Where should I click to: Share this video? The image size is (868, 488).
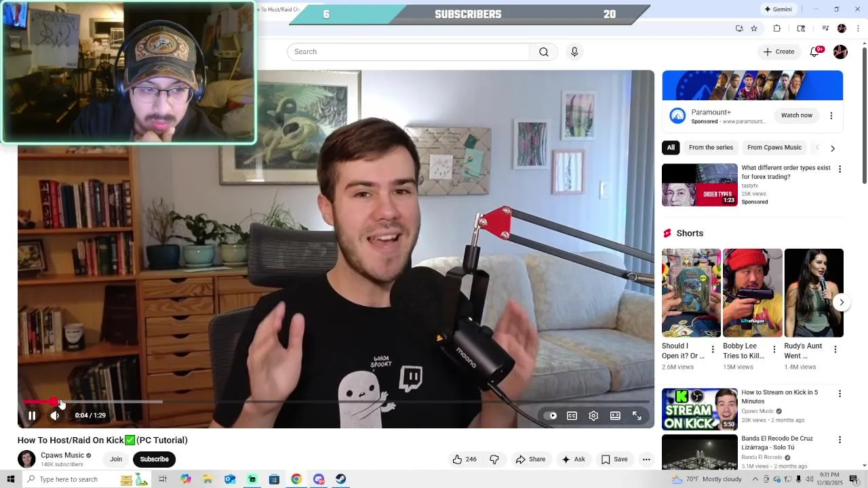click(530, 459)
